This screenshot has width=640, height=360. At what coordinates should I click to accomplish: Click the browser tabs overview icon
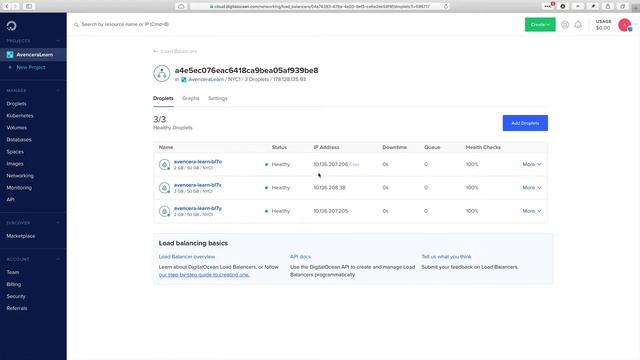622,6
